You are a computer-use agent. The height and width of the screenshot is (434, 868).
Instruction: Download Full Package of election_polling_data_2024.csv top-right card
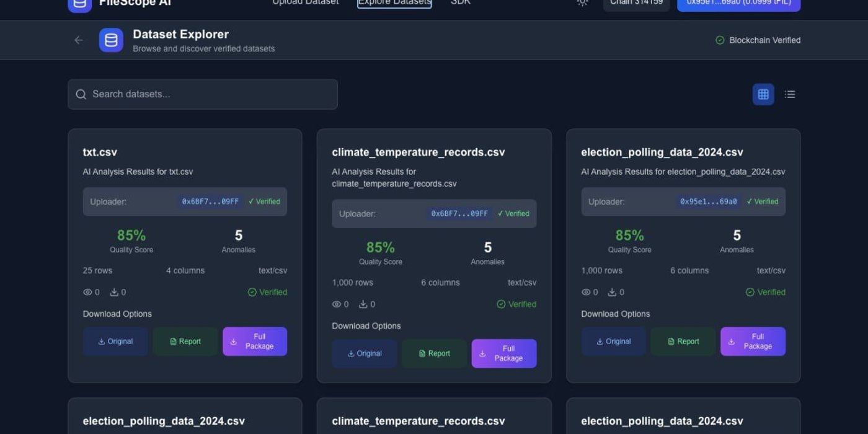[753, 342]
